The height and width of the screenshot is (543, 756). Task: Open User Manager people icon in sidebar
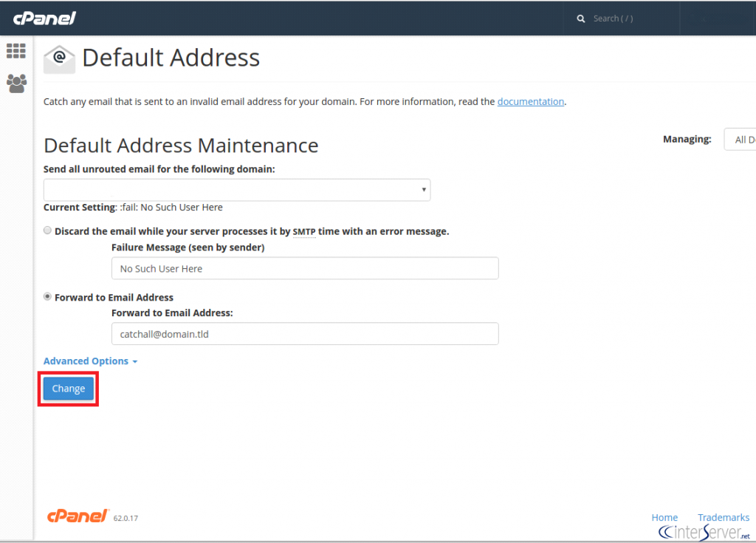(x=16, y=83)
